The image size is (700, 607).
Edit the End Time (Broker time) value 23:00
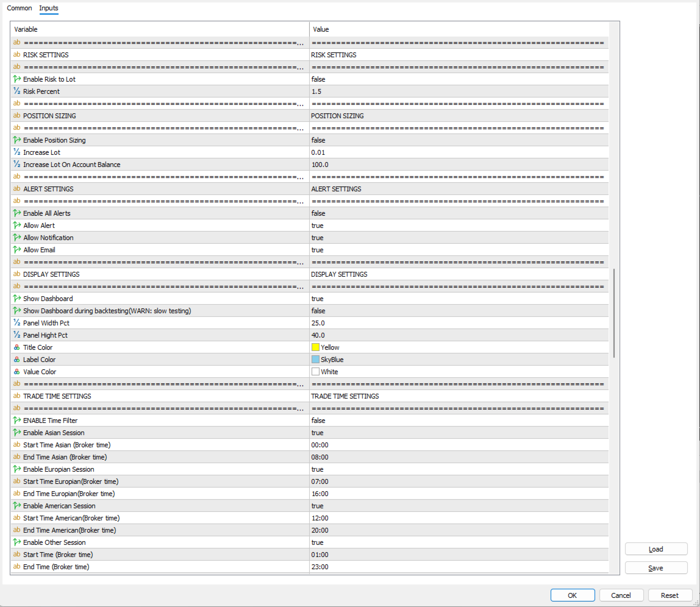[459, 567]
